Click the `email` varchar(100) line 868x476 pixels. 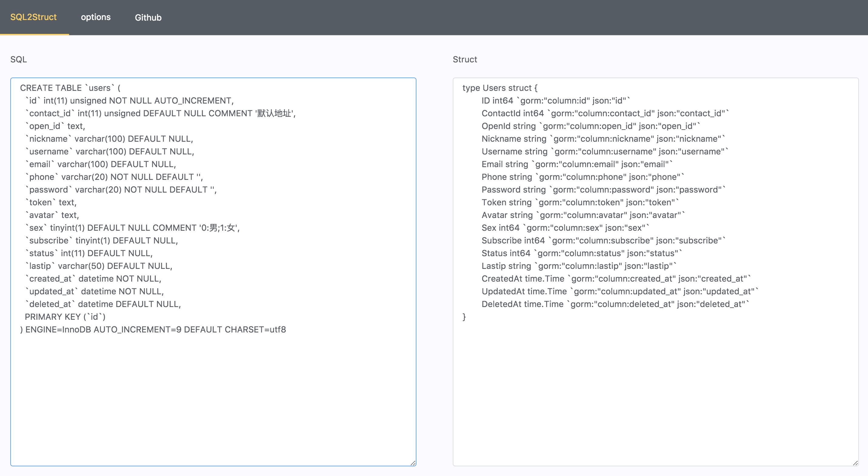coord(101,164)
